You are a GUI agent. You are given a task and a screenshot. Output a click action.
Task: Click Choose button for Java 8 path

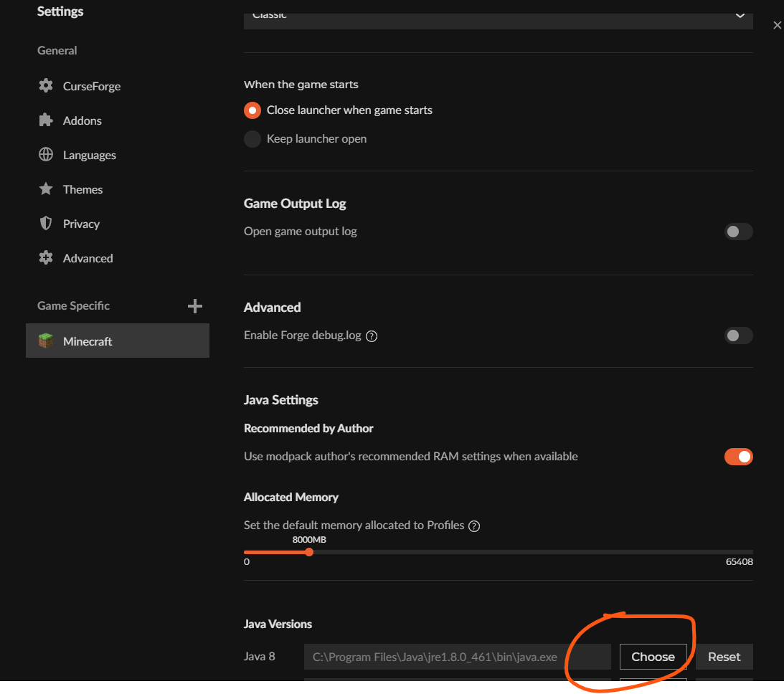(x=653, y=657)
